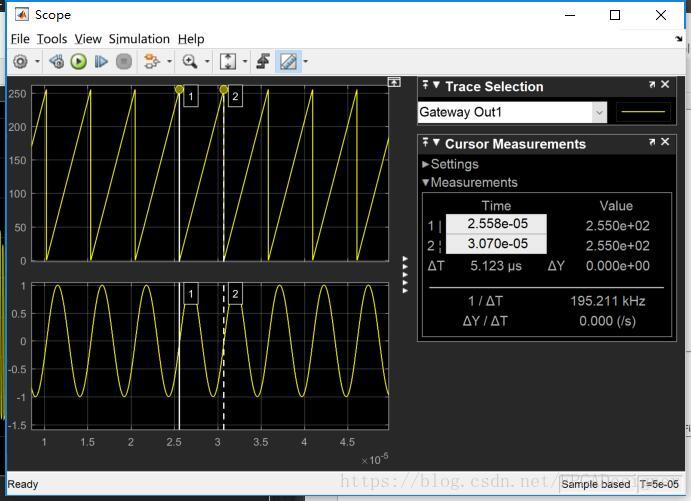The height and width of the screenshot is (501, 691).
Task: Open the Configuration Properties gear icon
Action: click(x=20, y=61)
